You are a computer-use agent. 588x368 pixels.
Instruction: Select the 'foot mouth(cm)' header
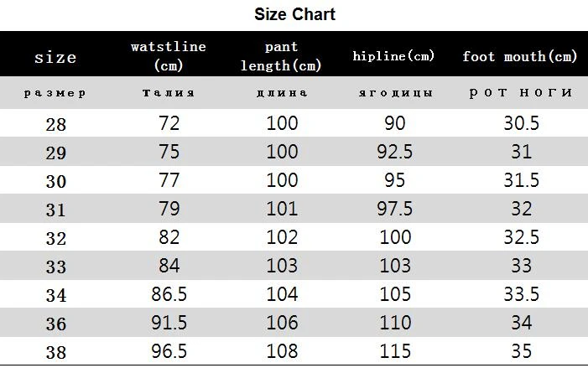(519, 57)
